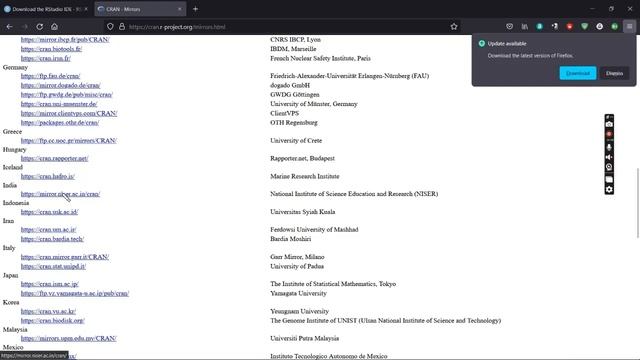Viewport: 640px width, 360px height.
Task: Click the 'Universiti Putra Malaysia' text
Action: click(x=304, y=338)
